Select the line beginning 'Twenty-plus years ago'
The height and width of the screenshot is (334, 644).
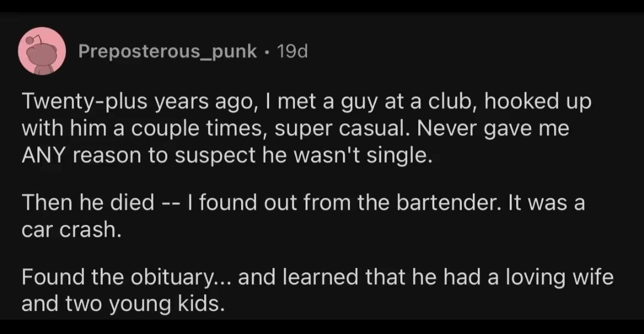pyautogui.click(x=307, y=101)
